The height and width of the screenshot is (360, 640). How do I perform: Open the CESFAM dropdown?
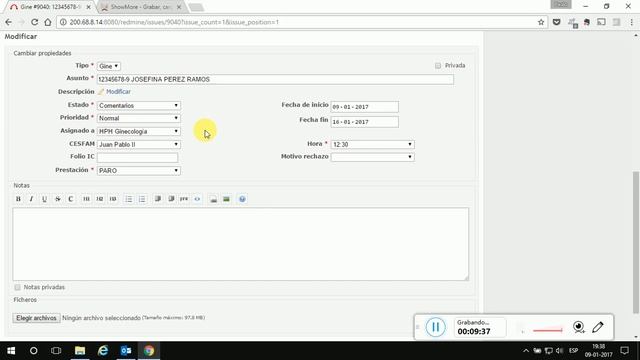pyautogui.click(x=139, y=144)
